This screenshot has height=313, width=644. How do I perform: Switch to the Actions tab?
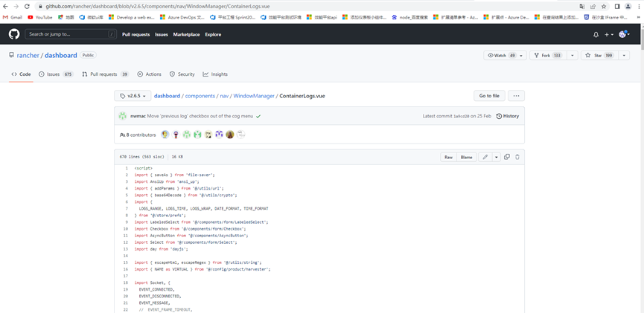pyautogui.click(x=149, y=74)
